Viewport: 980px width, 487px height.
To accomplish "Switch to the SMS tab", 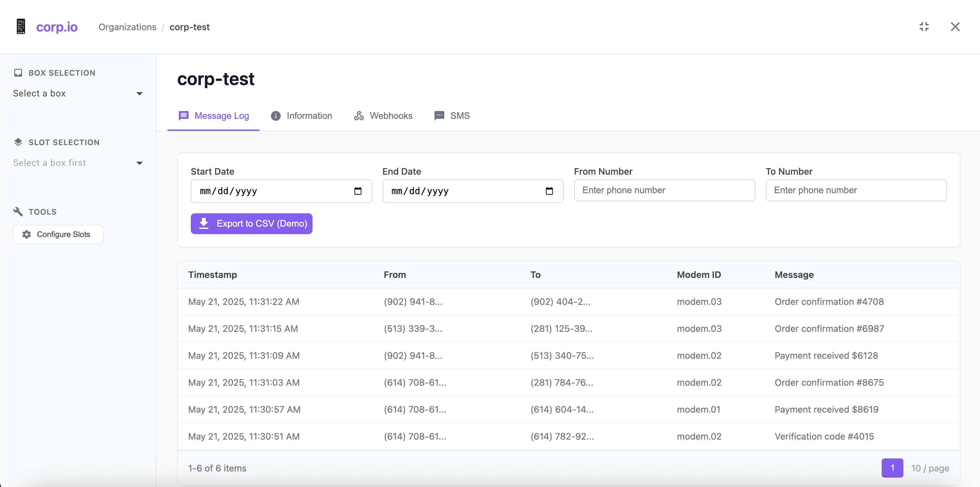I will pos(452,116).
